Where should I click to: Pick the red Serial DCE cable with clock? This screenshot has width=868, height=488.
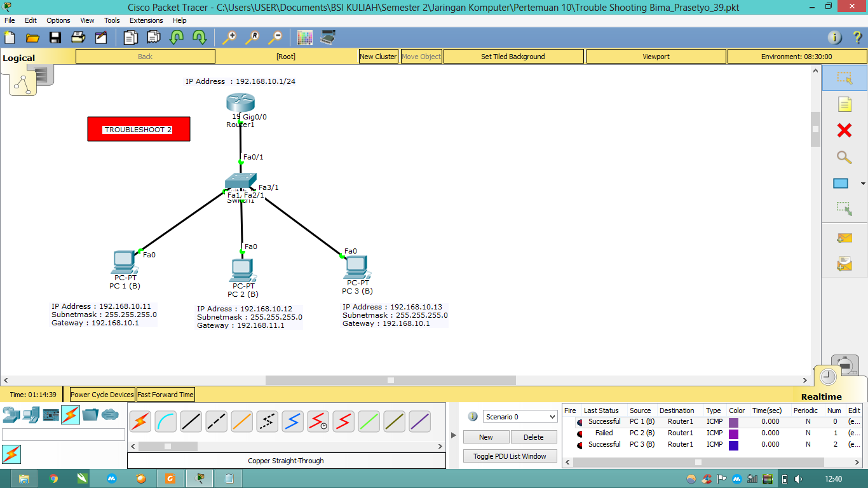pyautogui.click(x=318, y=421)
